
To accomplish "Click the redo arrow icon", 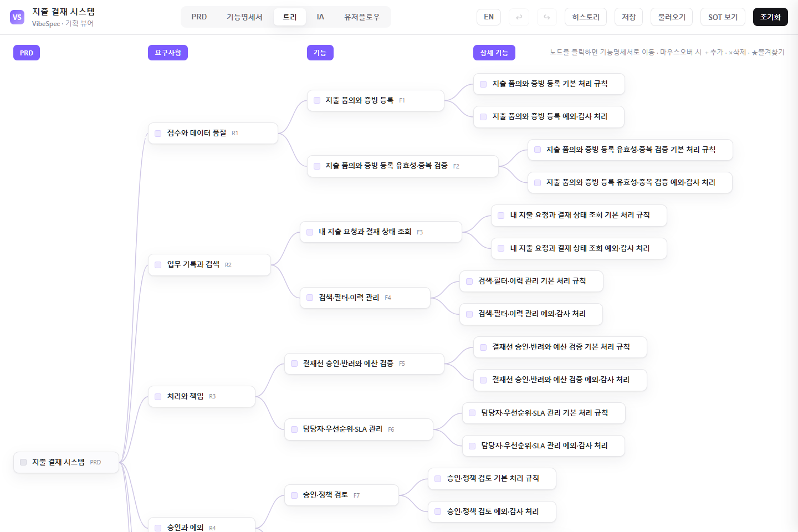I will (x=547, y=17).
